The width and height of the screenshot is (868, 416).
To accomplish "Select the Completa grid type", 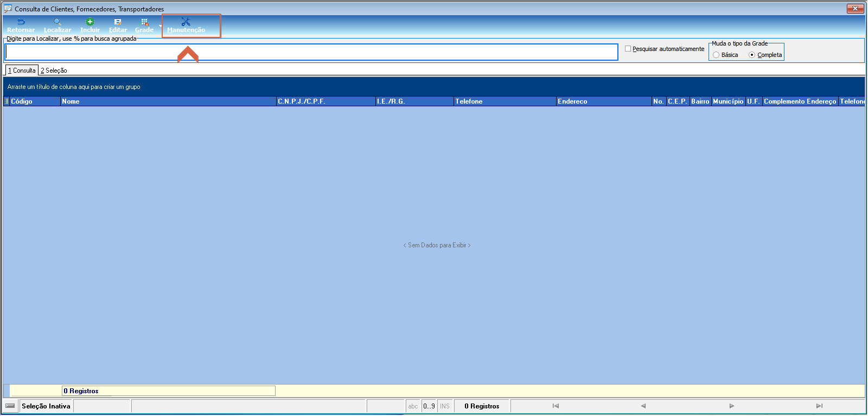I will [752, 55].
